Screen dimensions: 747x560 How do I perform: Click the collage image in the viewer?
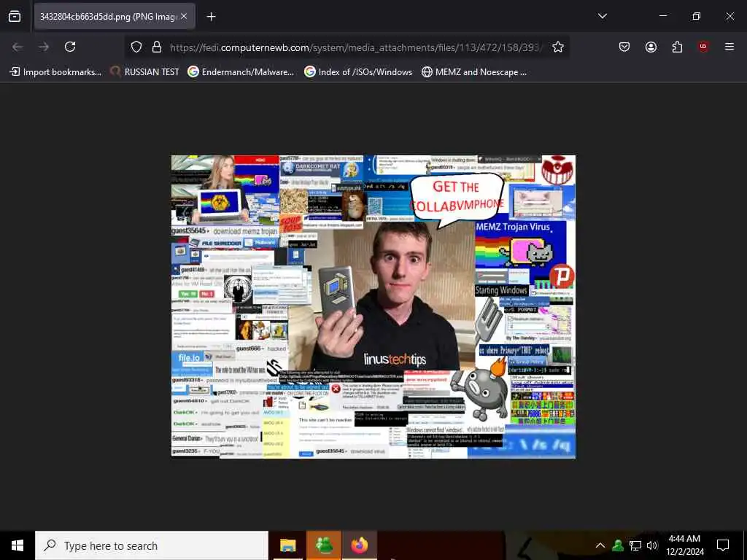pos(373,307)
